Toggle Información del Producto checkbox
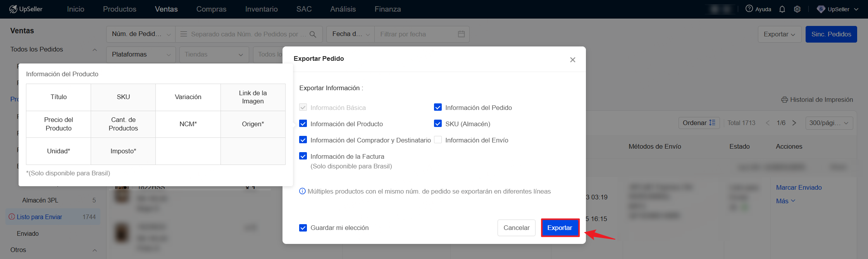The width and height of the screenshot is (868, 259). [303, 123]
